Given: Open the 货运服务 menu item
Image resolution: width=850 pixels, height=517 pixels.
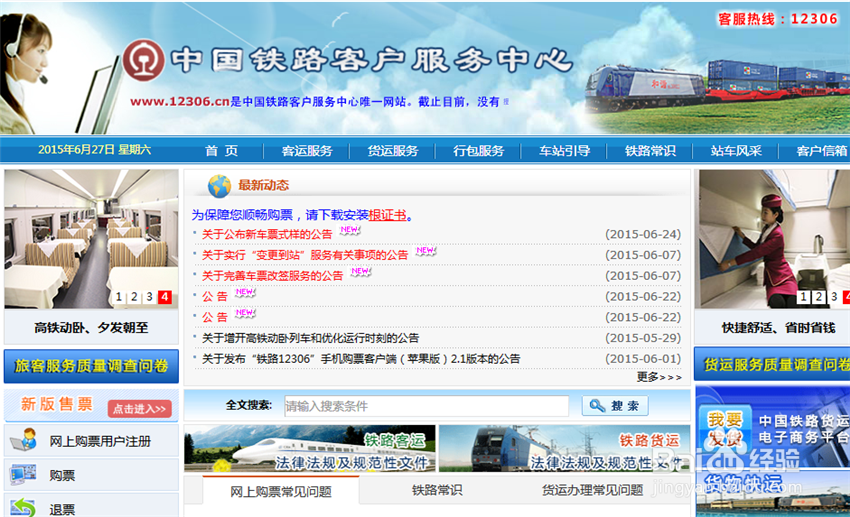Looking at the screenshot, I should click(x=393, y=151).
